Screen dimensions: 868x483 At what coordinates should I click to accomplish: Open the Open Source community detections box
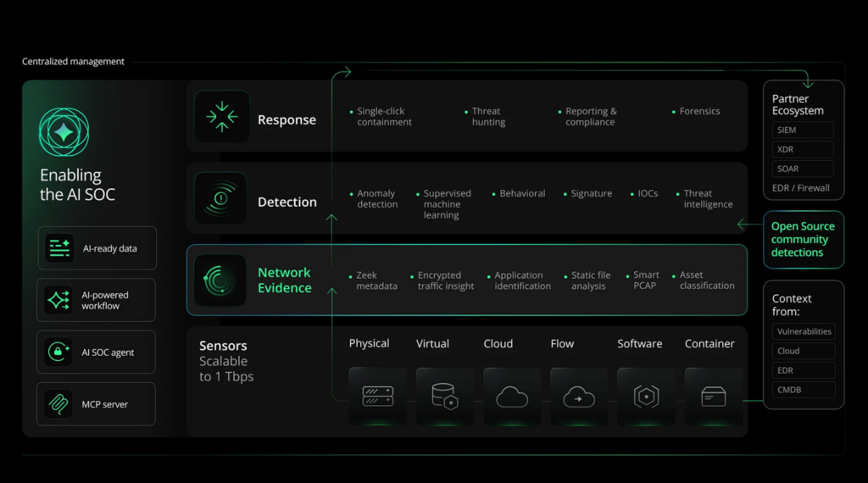pyautogui.click(x=804, y=240)
